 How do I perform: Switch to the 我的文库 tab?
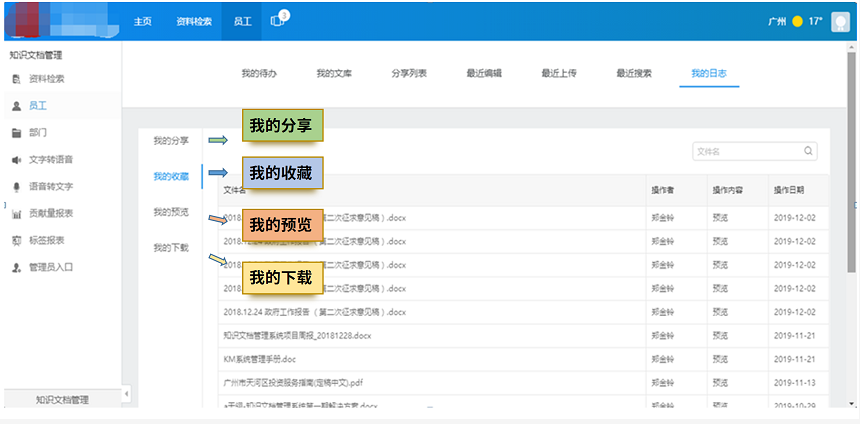click(x=334, y=73)
